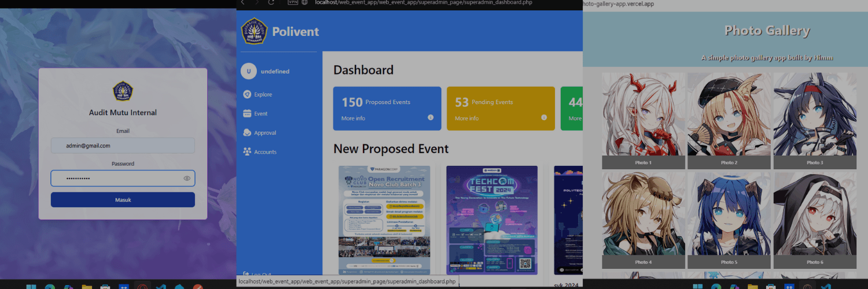Click the 'U' user avatar circle

click(x=248, y=71)
